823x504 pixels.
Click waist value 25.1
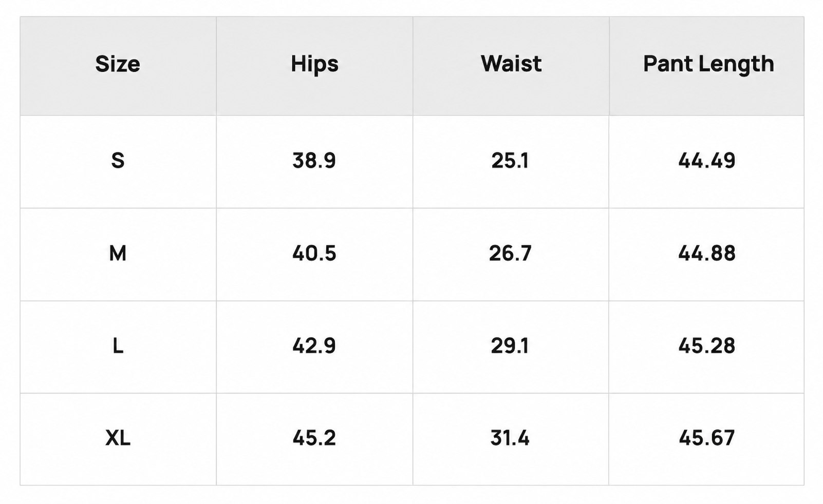(510, 161)
